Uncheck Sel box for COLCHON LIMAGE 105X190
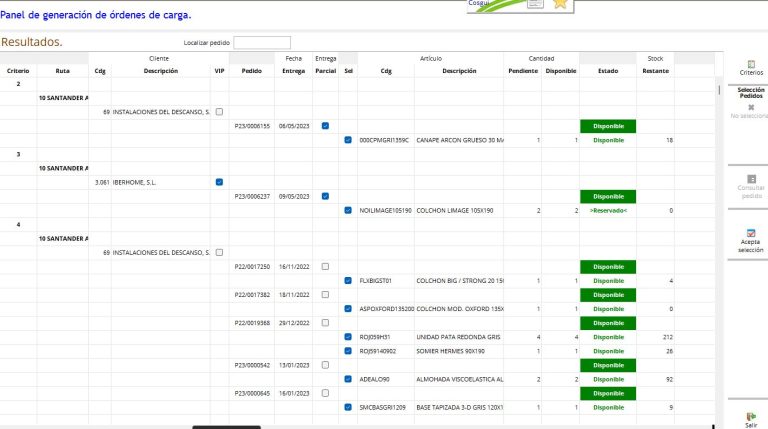 [348, 210]
